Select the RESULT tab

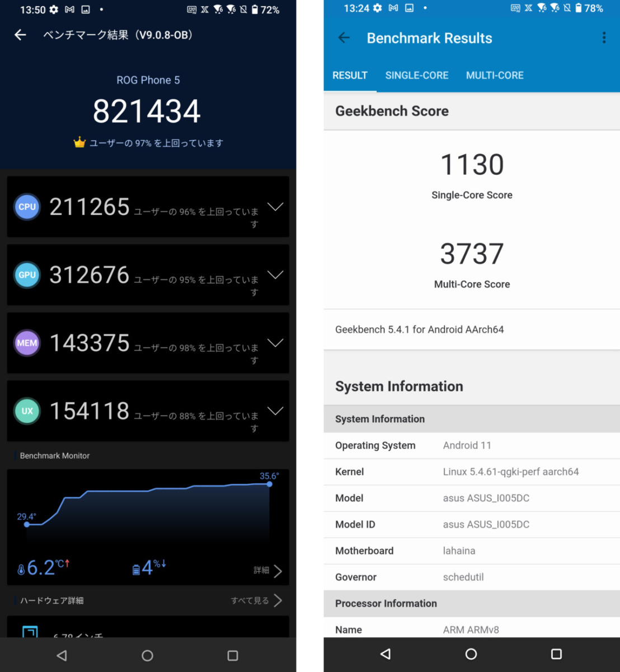(350, 75)
